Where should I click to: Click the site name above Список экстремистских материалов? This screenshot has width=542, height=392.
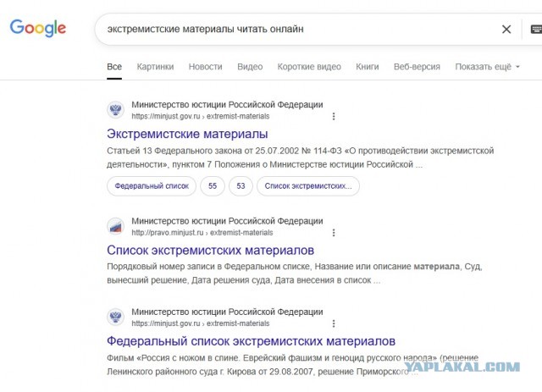click(227, 221)
